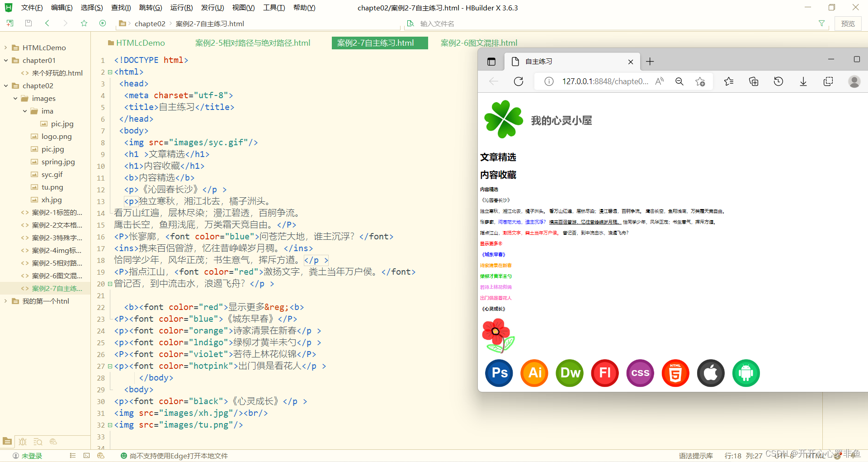
Task: Click the list view icon in status bar
Action: pos(72,456)
